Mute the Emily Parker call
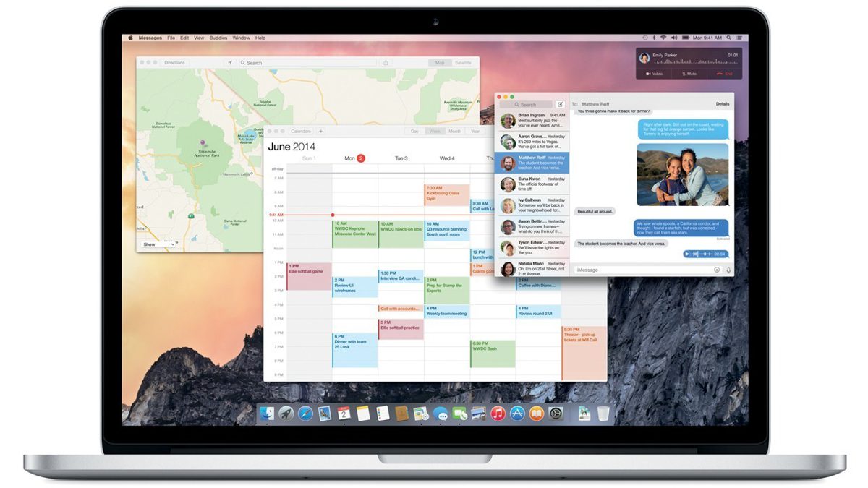Image resolution: width=868 pixels, height=488 pixels. (x=689, y=74)
